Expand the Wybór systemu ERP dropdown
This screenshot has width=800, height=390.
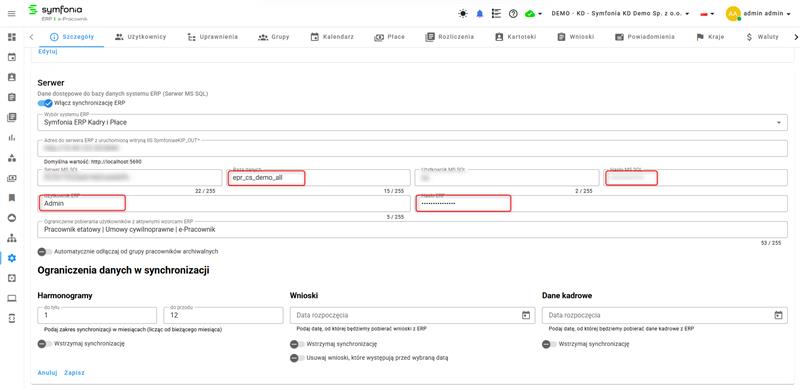click(412, 123)
